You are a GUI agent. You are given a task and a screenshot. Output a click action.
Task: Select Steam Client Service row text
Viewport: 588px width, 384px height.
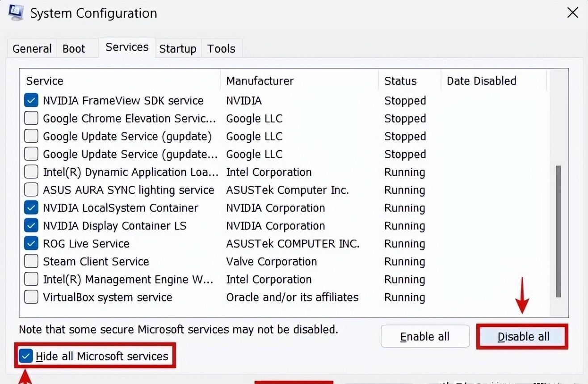[x=96, y=262]
